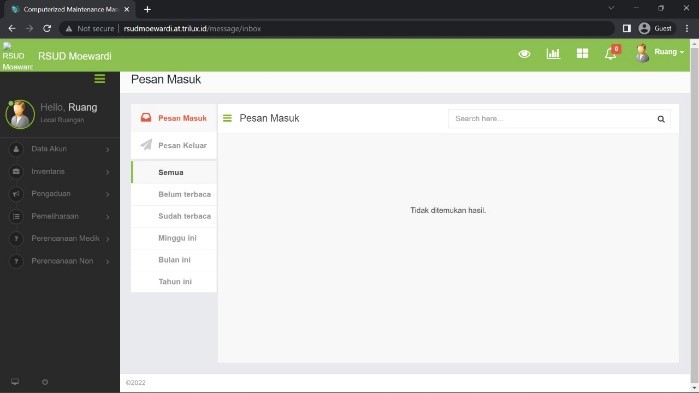Open the bar chart statistics icon

click(553, 53)
